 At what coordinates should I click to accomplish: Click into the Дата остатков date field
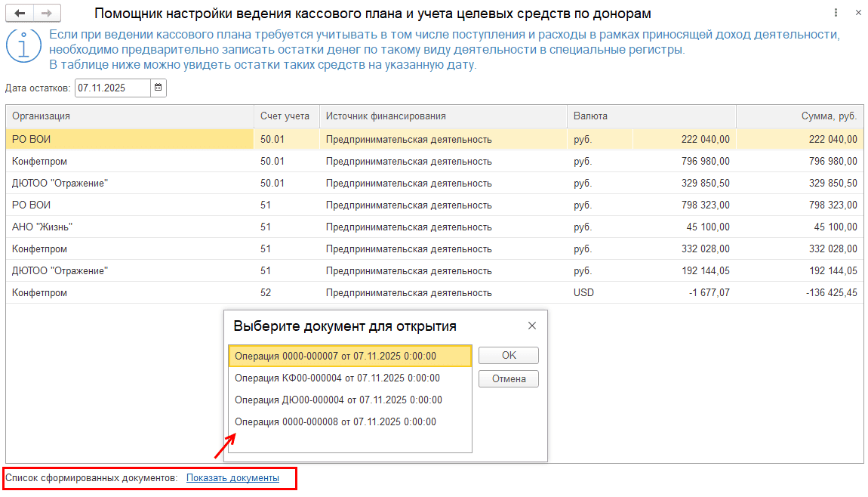point(112,88)
